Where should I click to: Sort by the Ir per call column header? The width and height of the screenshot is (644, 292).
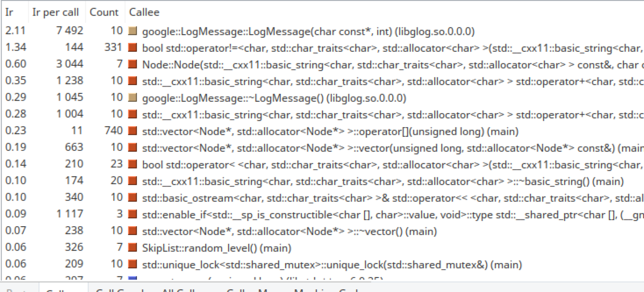tap(56, 12)
